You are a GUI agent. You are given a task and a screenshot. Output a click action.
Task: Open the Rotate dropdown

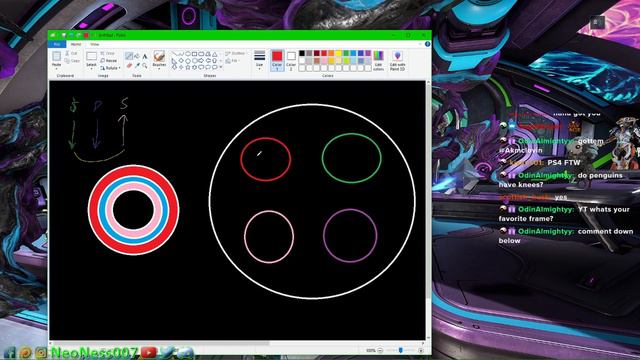[x=111, y=68]
